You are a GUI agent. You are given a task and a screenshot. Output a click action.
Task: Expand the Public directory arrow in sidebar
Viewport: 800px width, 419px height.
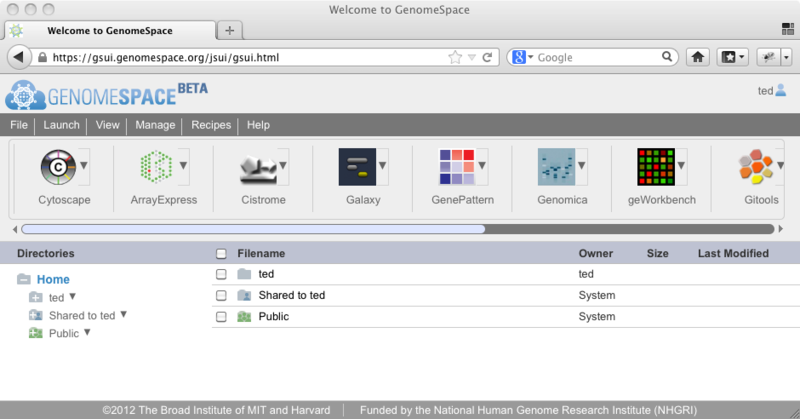tap(88, 333)
